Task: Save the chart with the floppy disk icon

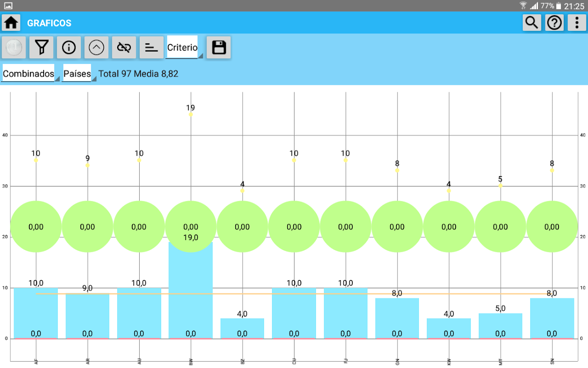Action: click(x=219, y=48)
